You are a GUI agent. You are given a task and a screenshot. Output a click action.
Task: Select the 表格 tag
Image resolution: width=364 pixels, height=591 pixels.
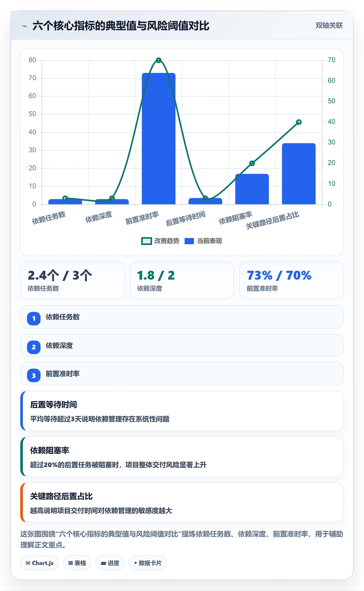[x=77, y=563]
